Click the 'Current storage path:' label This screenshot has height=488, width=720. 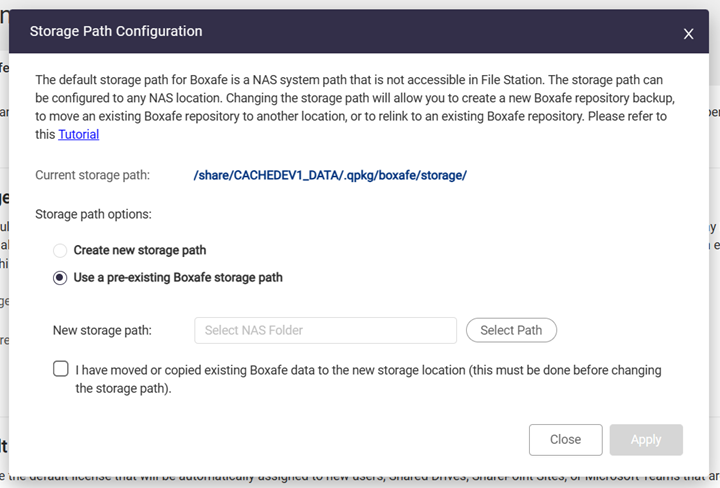point(92,175)
